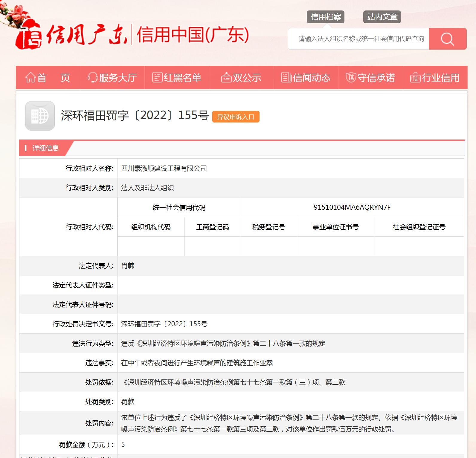Click company name 四川泰泓顺建设工程有限公司
Image resolution: width=476 pixels, height=458 pixels.
(164, 169)
